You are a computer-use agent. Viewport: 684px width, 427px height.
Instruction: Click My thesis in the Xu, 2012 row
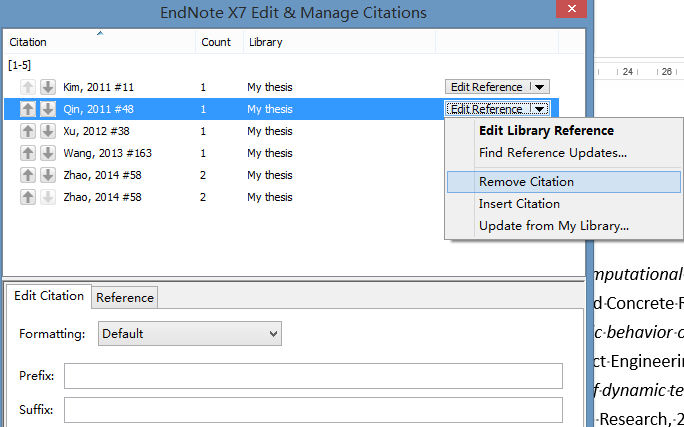click(x=270, y=131)
